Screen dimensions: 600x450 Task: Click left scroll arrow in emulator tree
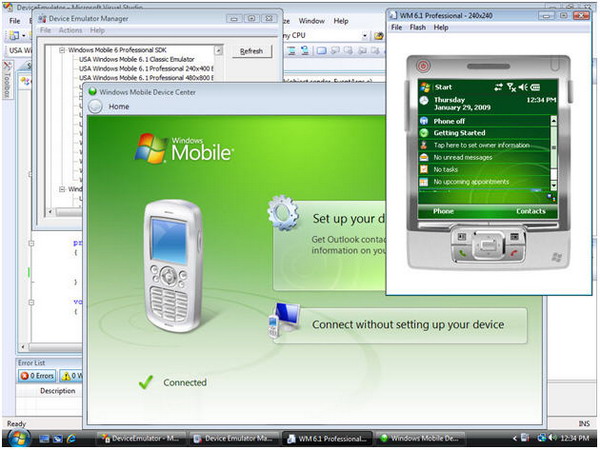[x=50, y=212]
